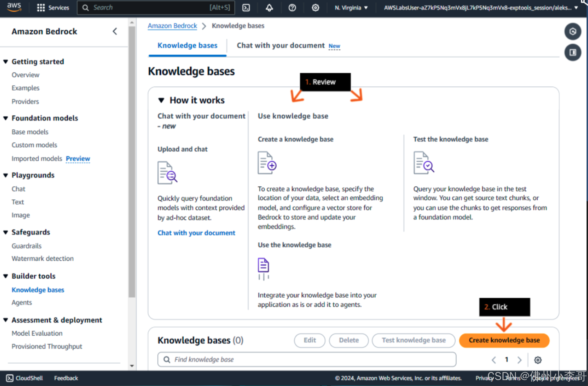The image size is (588, 386).
Task: Click the top Search input field
Action: click(x=156, y=8)
